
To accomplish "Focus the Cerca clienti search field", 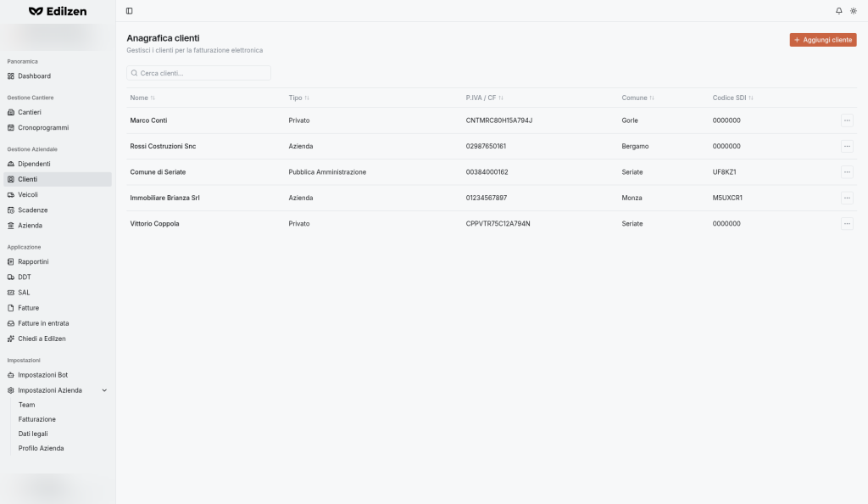I will [198, 73].
